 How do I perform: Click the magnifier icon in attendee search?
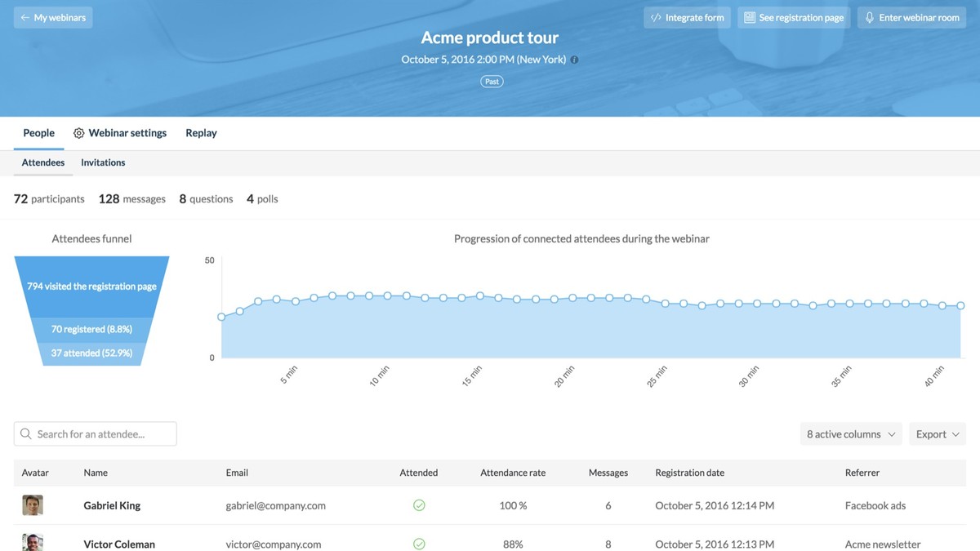click(26, 434)
